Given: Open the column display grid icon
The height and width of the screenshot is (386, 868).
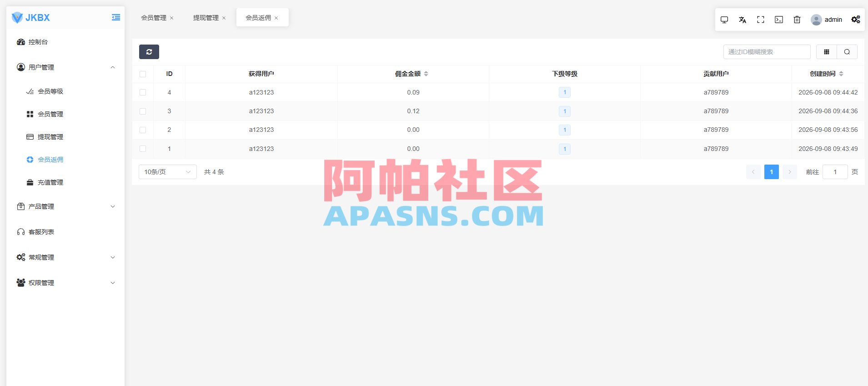Looking at the screenshot, I should [827, 52].
